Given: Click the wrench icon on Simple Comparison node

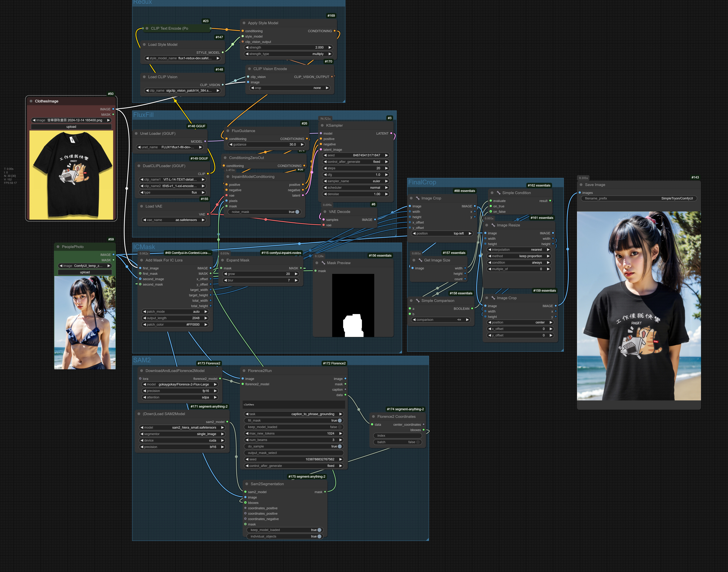Looking at the screenshot, I should coord(418,301).
